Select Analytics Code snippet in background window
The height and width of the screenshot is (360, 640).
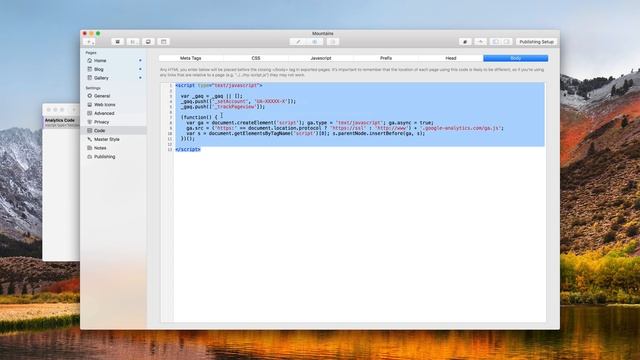(x=61, y=122)
